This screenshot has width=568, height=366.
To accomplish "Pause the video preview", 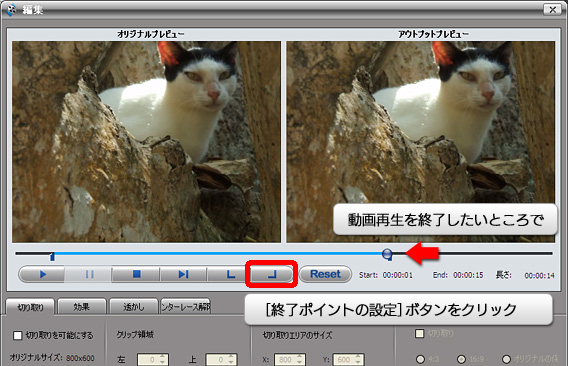I will (89, 274).
